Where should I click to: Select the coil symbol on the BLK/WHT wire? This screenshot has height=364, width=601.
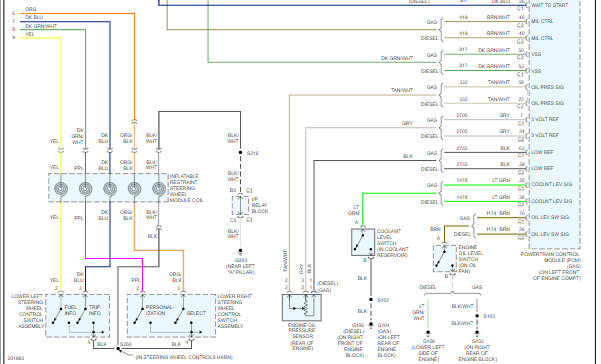tap(159, 189)
